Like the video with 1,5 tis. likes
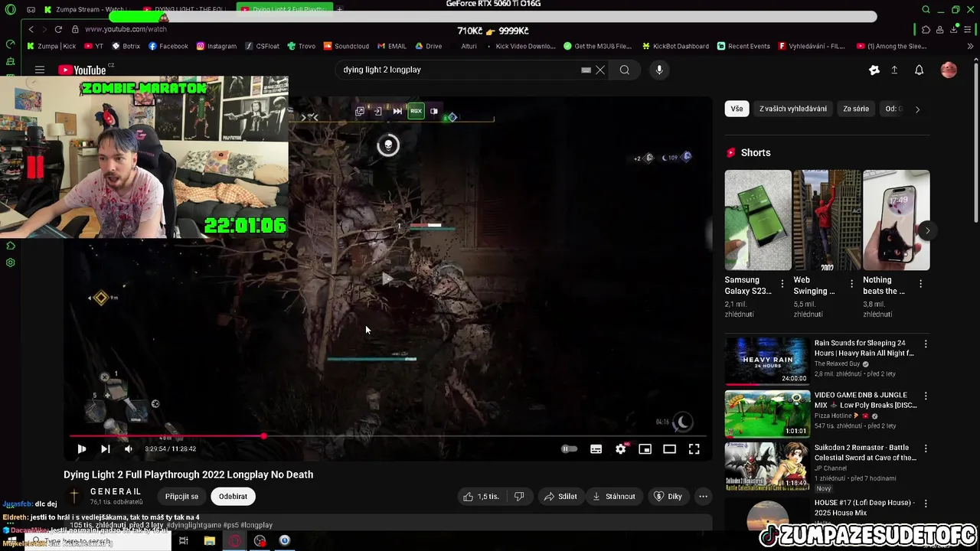 tap(481, 497)
